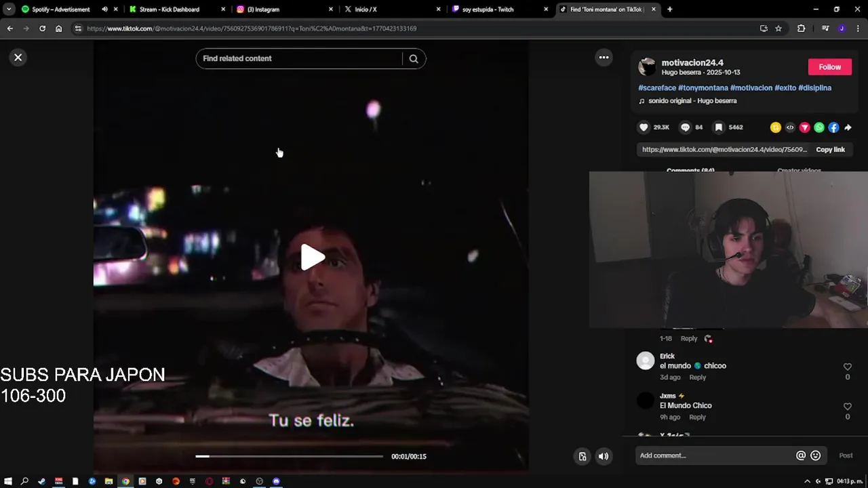Show hidden system tray icons
The height and width of the screenshot is (488, 868).
tap(809, 481)
